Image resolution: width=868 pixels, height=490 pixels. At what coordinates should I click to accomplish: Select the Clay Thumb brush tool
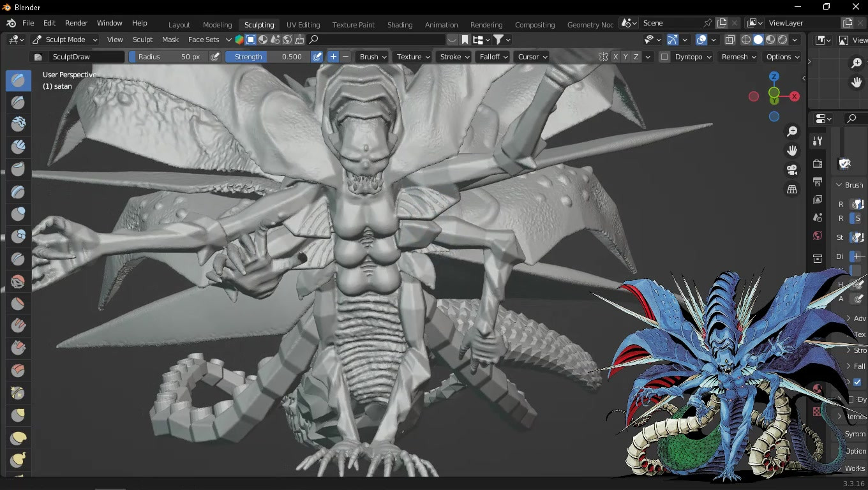click(x=18, y=169)
